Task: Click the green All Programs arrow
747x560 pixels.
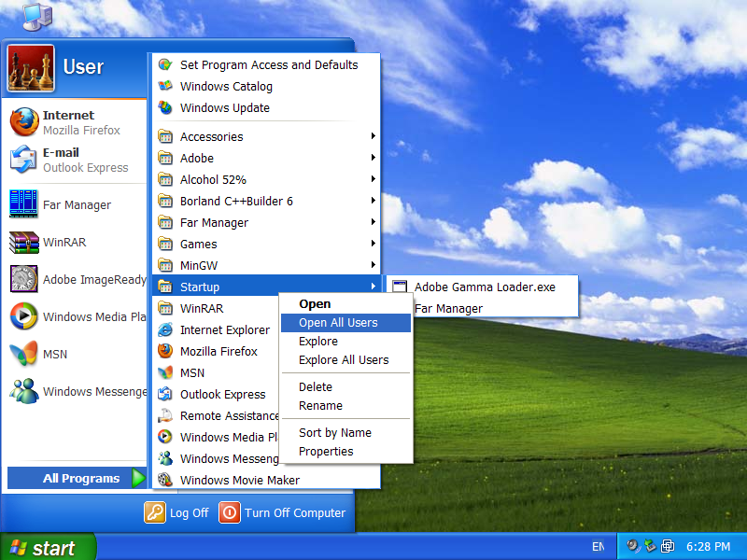Action: [x=138, y=478]
